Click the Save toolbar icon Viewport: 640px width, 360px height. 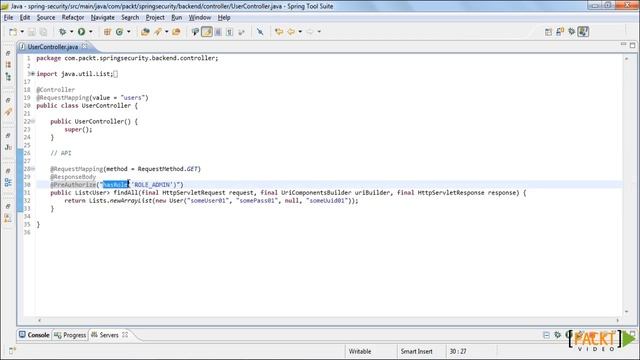32,32
